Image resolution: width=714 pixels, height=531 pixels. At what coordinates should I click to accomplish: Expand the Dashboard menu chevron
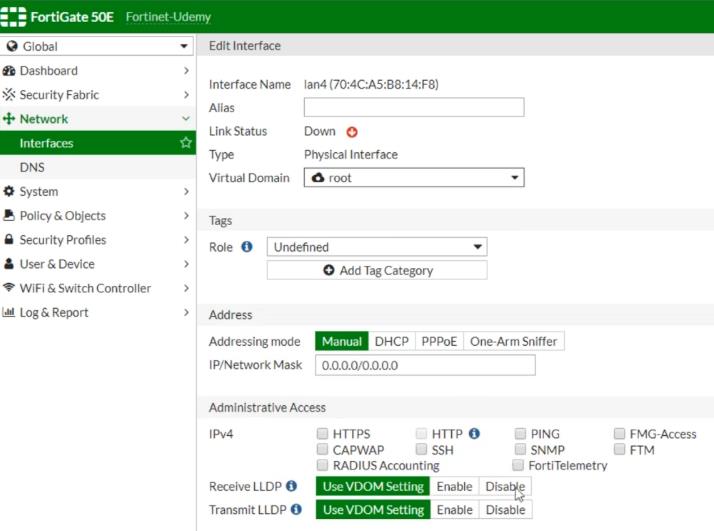[186, 71]
